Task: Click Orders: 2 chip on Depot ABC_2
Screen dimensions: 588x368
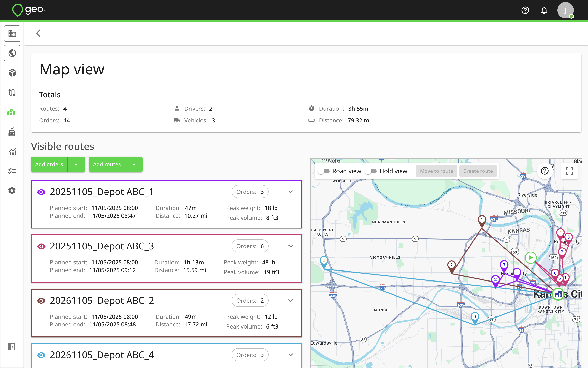Action: [250, 301]
